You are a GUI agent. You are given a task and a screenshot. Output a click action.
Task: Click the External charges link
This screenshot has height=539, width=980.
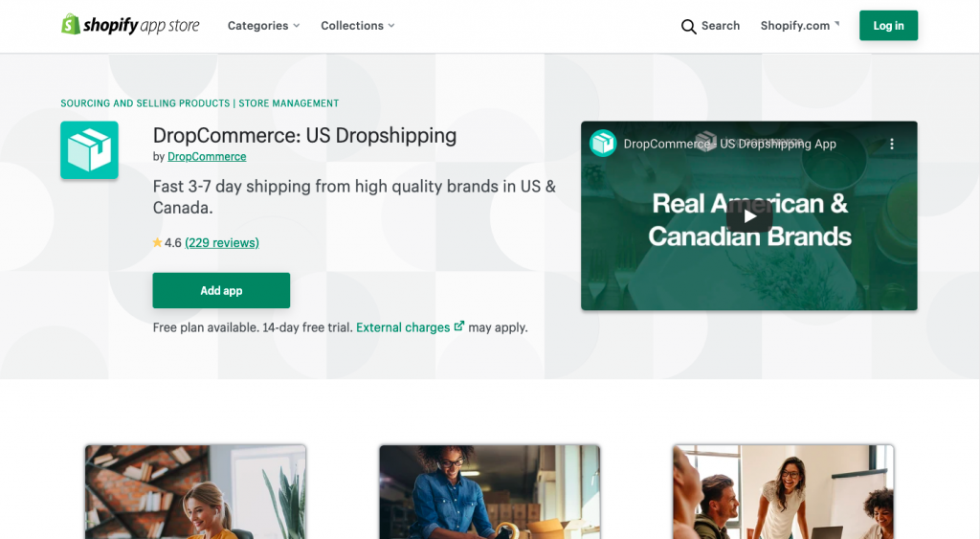coord(403,327)
